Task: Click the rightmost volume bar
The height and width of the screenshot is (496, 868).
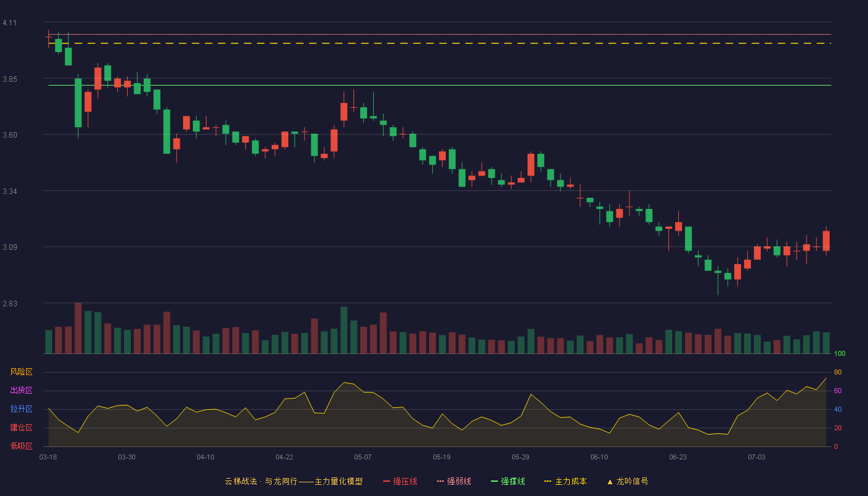Action: tap(826, 343)
